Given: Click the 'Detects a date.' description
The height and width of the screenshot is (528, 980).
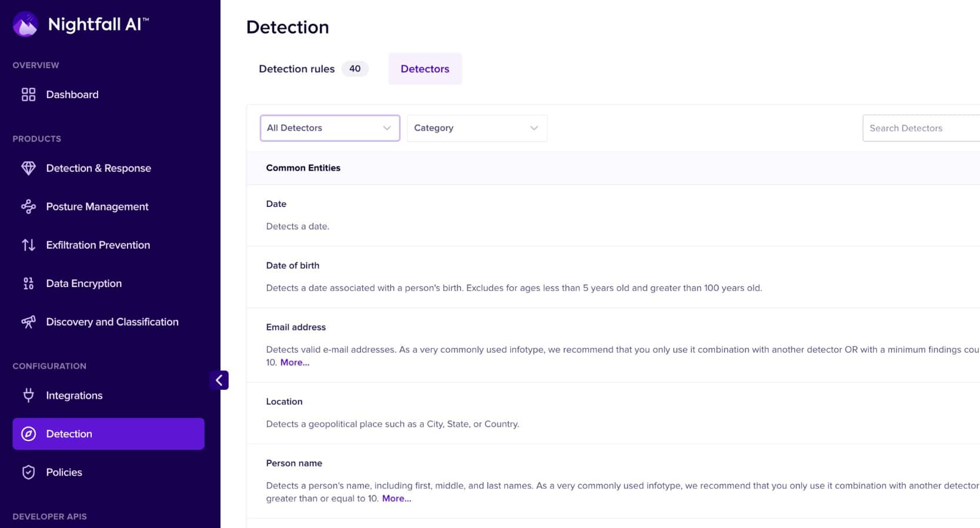Looking at the screenshot, I should coord(297,226).
